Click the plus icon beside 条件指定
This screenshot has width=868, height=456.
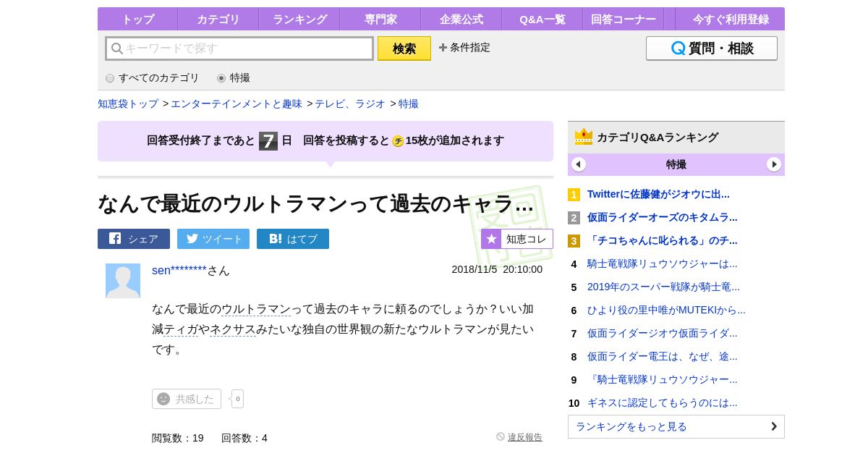pos(443,48)
